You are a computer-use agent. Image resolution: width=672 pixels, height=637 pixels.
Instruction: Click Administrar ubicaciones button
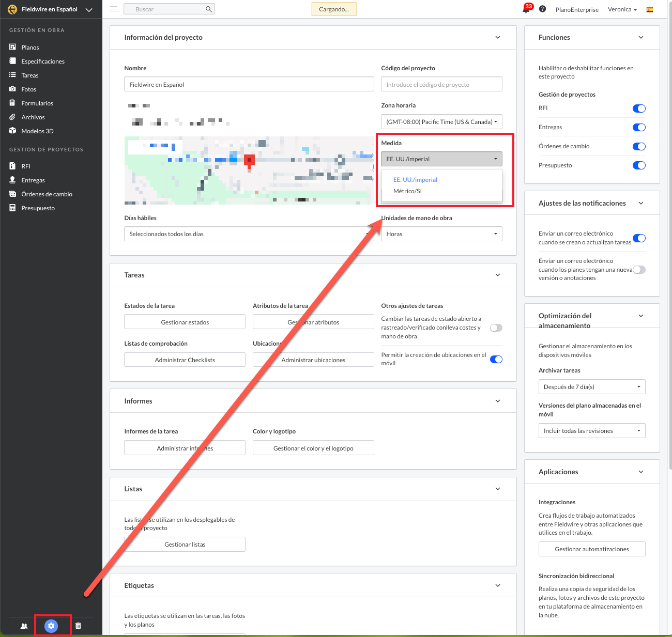(313, 360)
